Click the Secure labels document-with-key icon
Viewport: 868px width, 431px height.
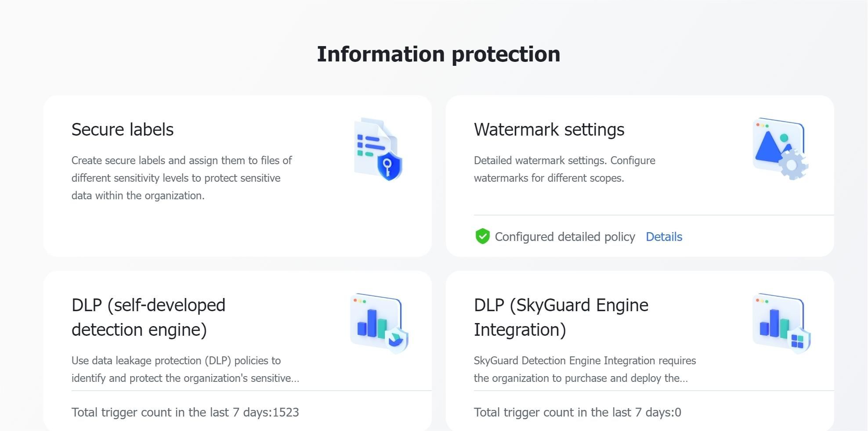(x=378, y=148)
